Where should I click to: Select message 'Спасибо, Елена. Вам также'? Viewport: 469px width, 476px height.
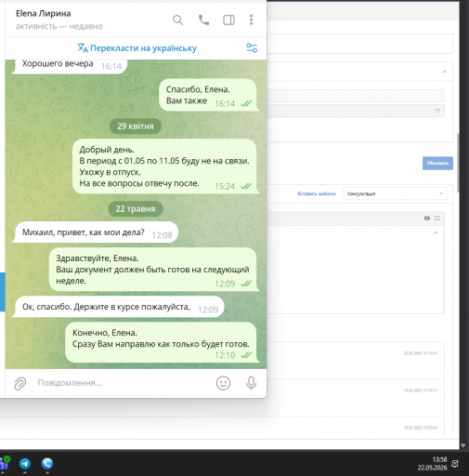point(209,95)
